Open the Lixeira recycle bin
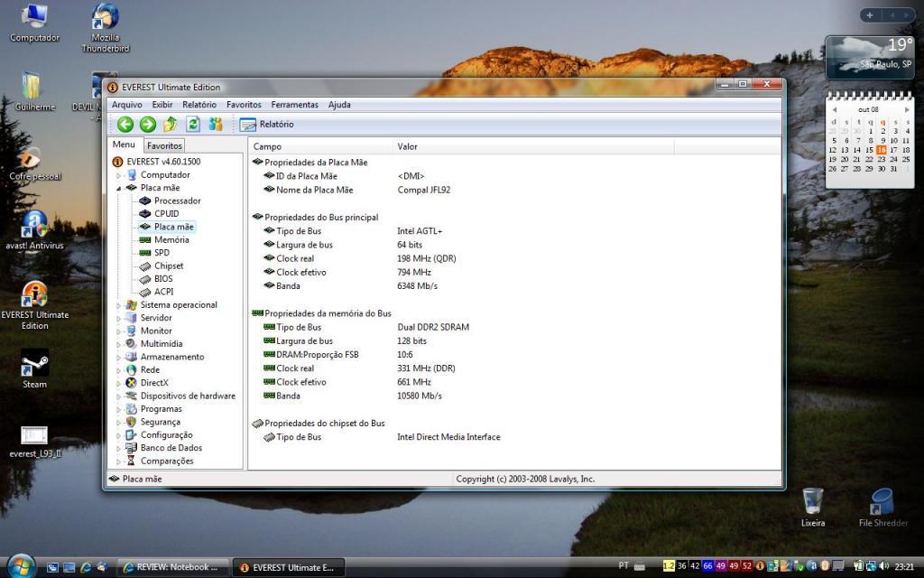 pos(813,507)
